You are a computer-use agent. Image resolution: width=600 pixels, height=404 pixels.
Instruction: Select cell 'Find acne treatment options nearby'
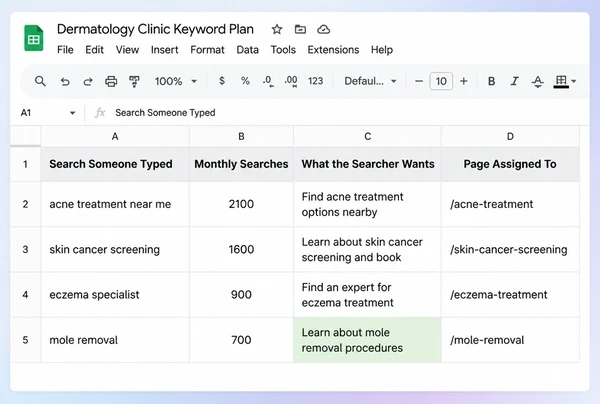point(367,204)
